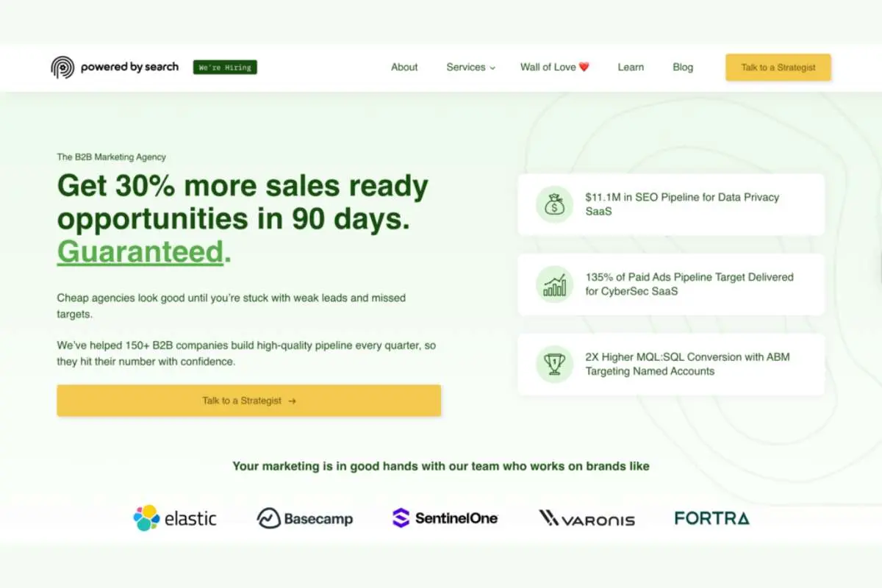The width and height of the screenshot is (882, 588).
Task: Click 'Get 30% more sales ready' headline
Action: (243, 186)
